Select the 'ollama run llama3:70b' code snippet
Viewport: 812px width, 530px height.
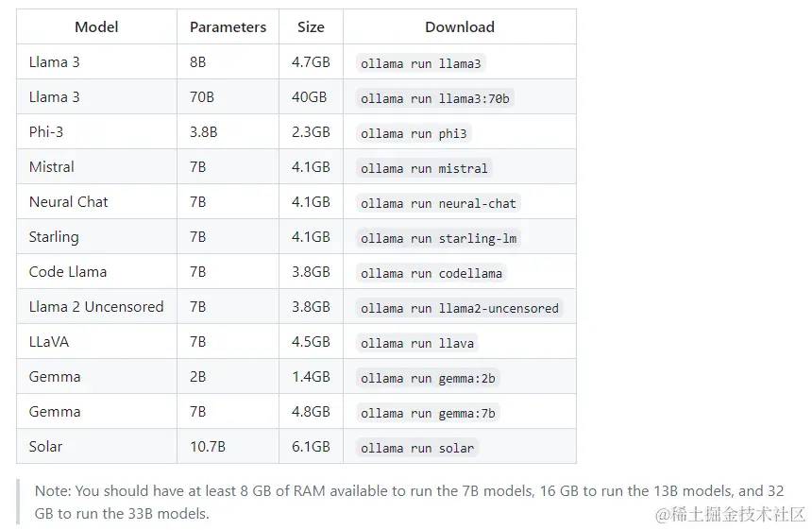click(x=435, y=98)
